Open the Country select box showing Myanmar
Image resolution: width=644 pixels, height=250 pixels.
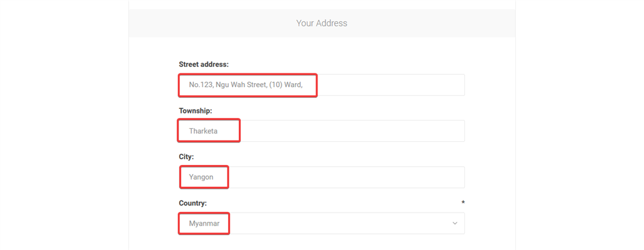coord(322,224)
